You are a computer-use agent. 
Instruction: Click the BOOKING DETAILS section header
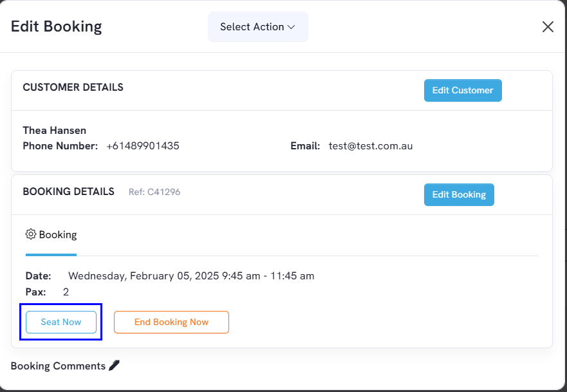69,191
